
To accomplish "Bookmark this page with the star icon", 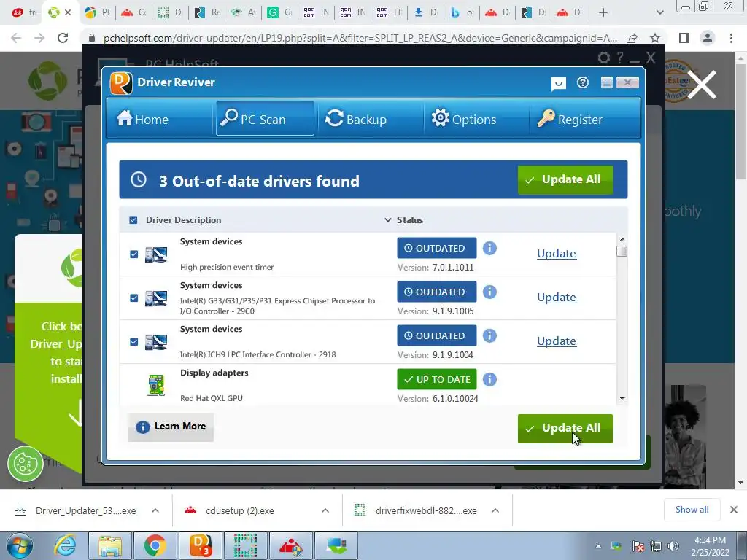I will tap(655, 38).
